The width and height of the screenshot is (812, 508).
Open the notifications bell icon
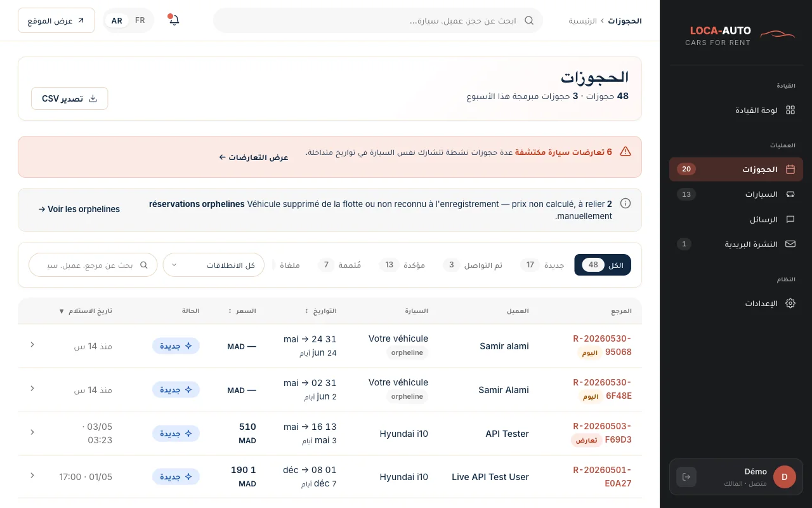point(174,20)
